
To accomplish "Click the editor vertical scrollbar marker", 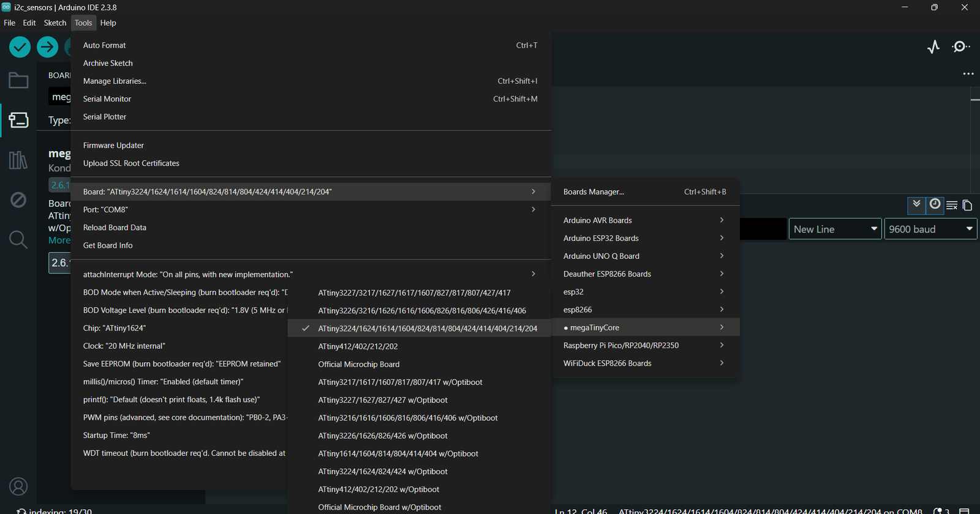I will (x=975, y=99).
